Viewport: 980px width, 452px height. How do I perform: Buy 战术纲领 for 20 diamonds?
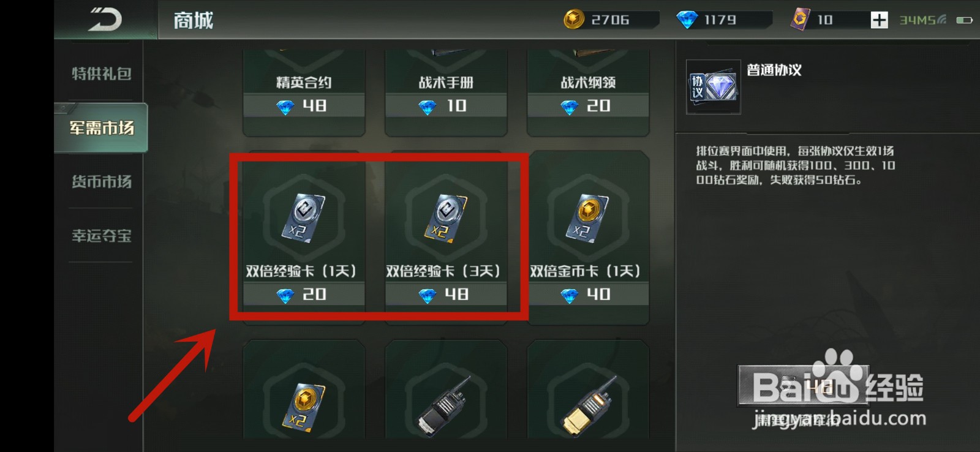point(588,106)
